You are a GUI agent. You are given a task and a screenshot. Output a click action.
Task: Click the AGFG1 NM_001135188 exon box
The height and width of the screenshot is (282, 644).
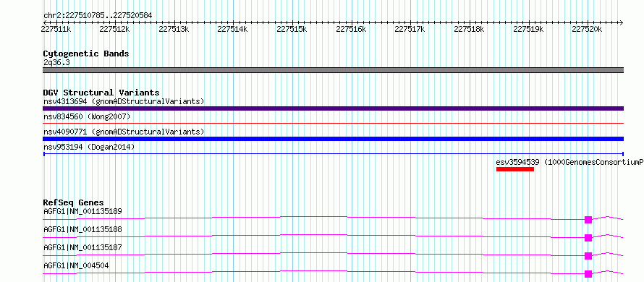[588, 238]
